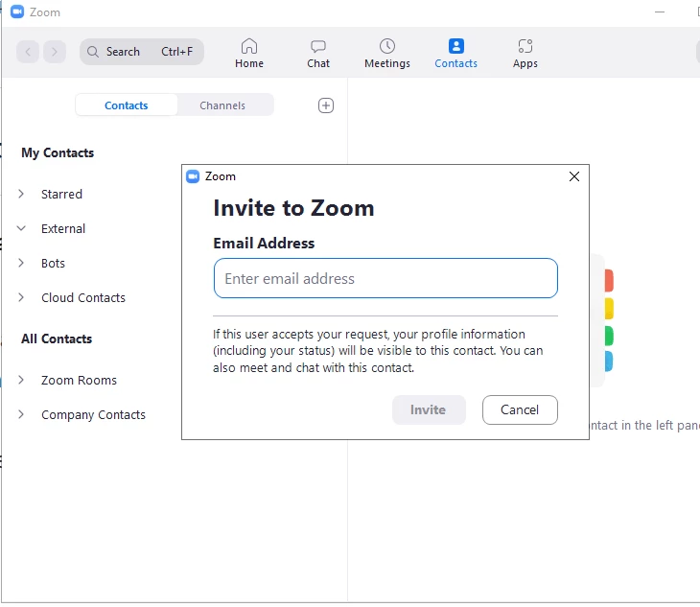Expand the Company Contacts chevron

pos(21,414)
